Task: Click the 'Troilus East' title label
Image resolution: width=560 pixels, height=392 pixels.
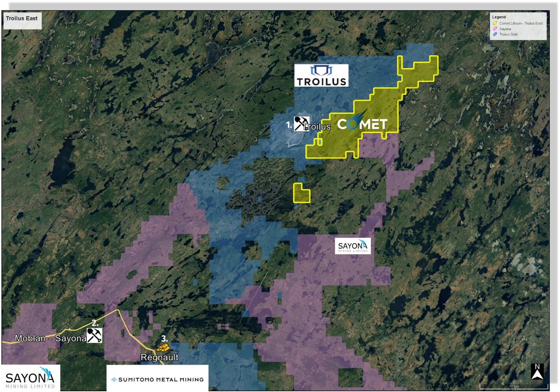Action: point(22,18)
